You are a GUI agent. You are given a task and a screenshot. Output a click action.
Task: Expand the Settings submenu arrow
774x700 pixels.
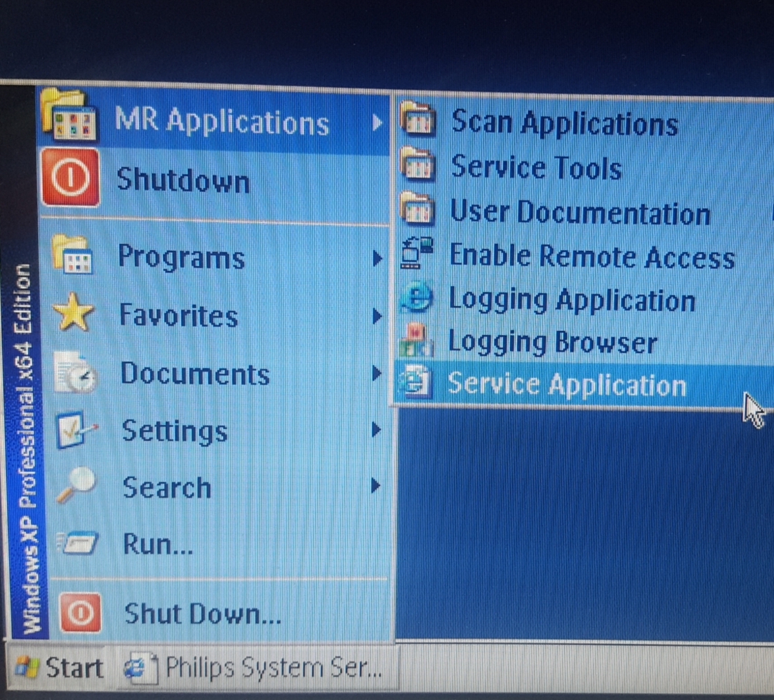pos(376,430)
